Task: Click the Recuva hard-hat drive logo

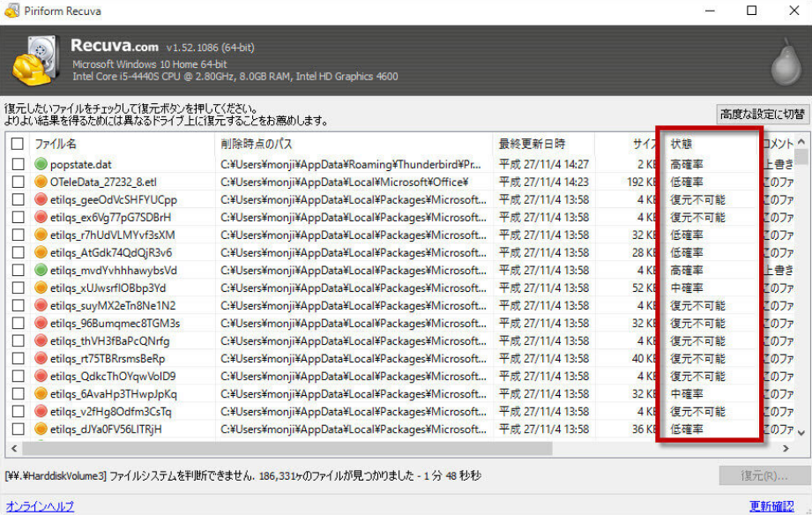Action: point(35,61)
